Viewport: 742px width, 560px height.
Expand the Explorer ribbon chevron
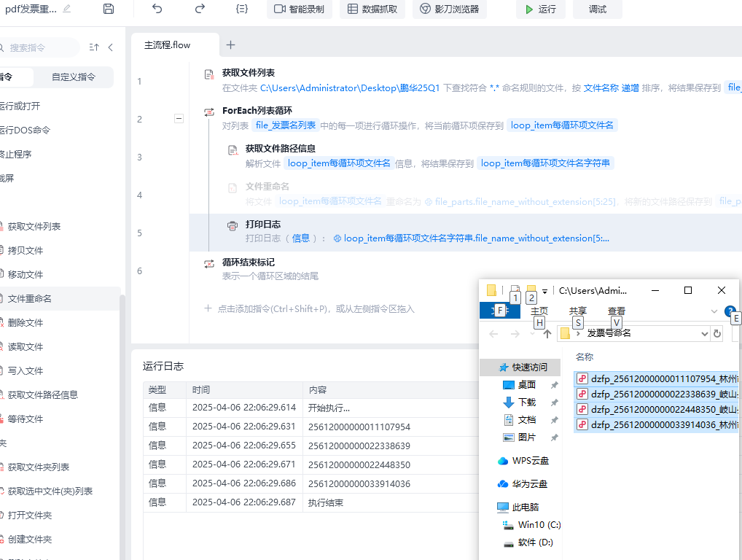point(714,311)
